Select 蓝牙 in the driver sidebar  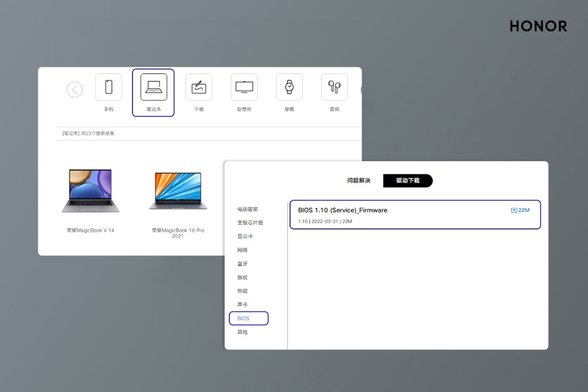click(x=242, y=263)
